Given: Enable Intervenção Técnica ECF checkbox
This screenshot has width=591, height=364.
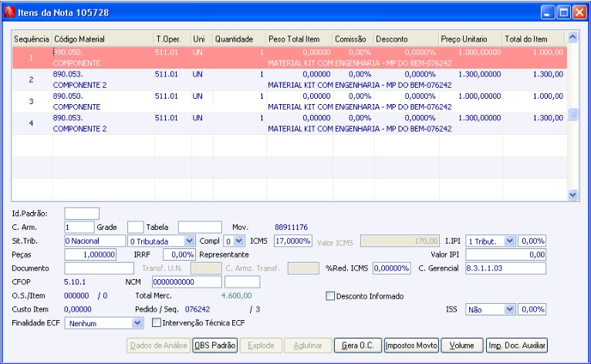Looking at the screenshot, I should [157, 323].
